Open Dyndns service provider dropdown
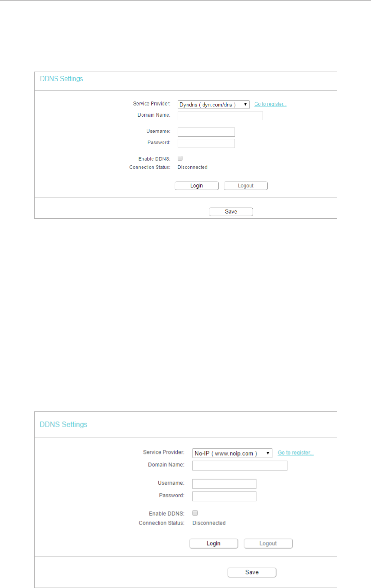Image resolution: width=371 pixels, height=588 pixels. pyautogui.click(x=214, y=105)
